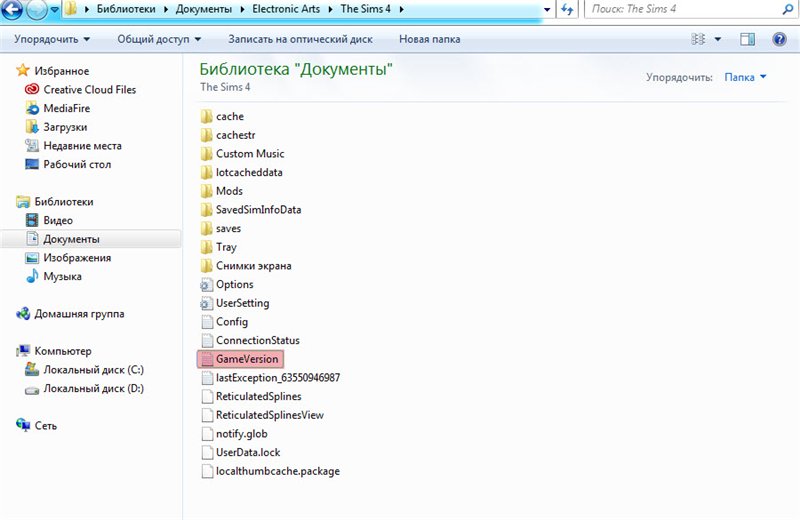The height and width of the screenshot is (520, 800).
Task: Select the 'SavedSimInfoData' folder icon
Action: [206, 210]
